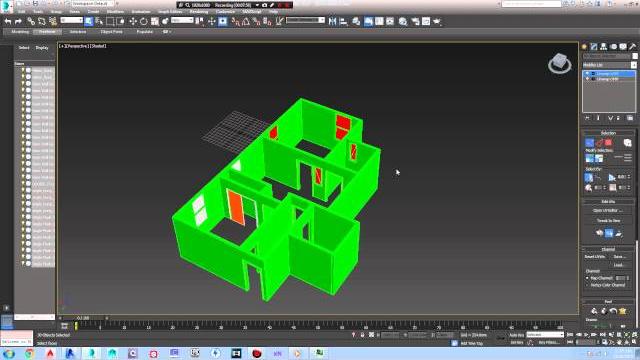Viewport: 640px width, 360px height.
Task: Open the Customize menu
Action: click(225, 11)
